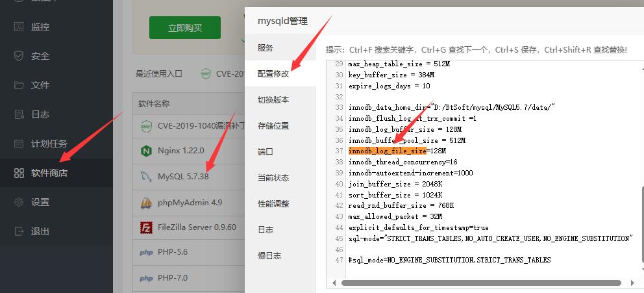
Task: Click the 文件 folder icon in sidebar
Action: point(19,85)
